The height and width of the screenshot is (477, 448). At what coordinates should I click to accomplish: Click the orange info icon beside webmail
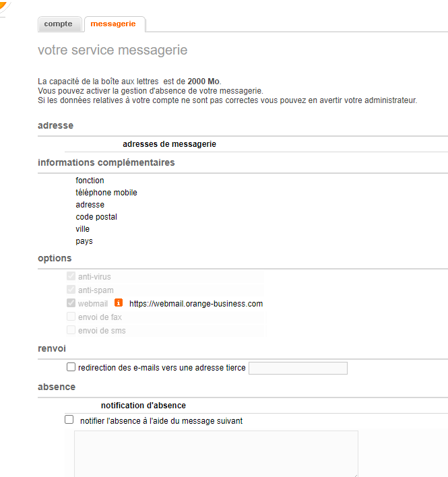click(119, 303)
